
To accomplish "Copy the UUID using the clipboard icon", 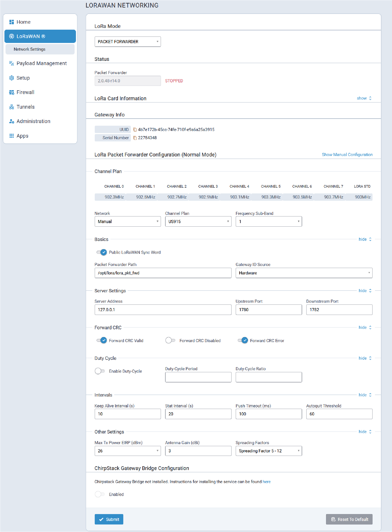I will click(x=135, y=129).
